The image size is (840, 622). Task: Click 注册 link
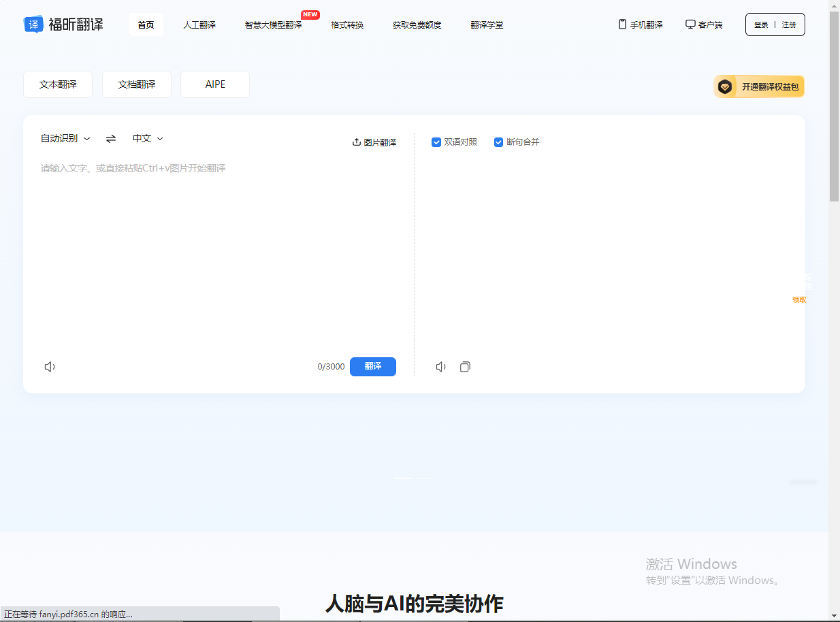pyautogui.click(x=789, y=24)
